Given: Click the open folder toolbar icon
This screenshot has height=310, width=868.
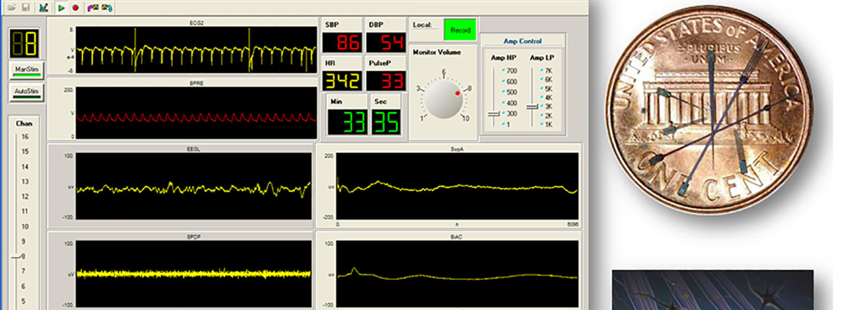Looking at the screenshot, I should pyautogui.click(x=12, y=8).
